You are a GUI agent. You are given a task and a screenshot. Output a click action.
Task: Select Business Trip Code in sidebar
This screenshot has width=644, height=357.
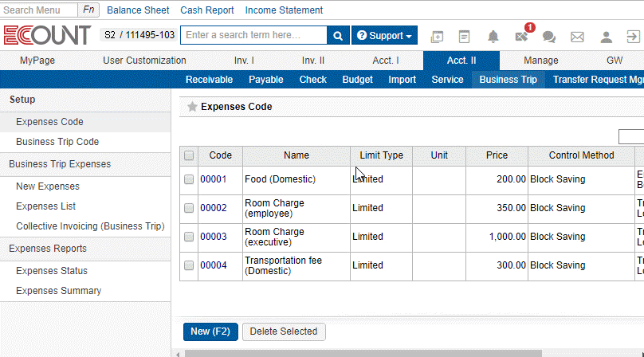[x=57, y=142]
